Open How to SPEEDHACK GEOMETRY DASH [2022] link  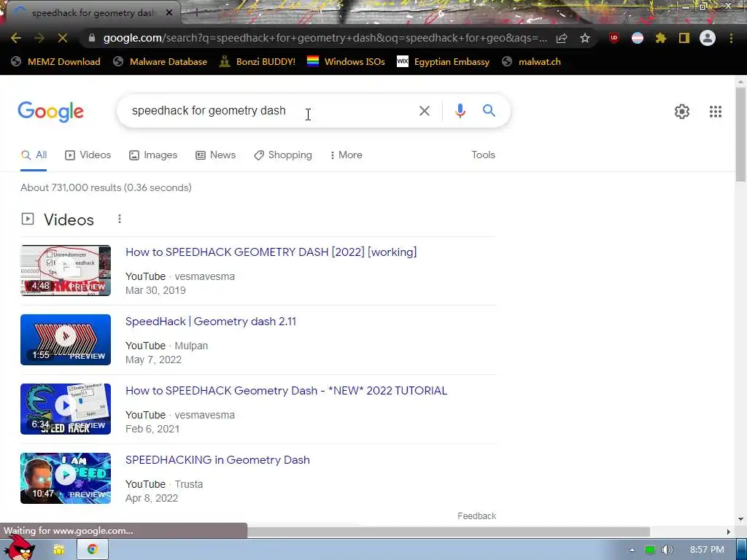click(x=271, y=252)
